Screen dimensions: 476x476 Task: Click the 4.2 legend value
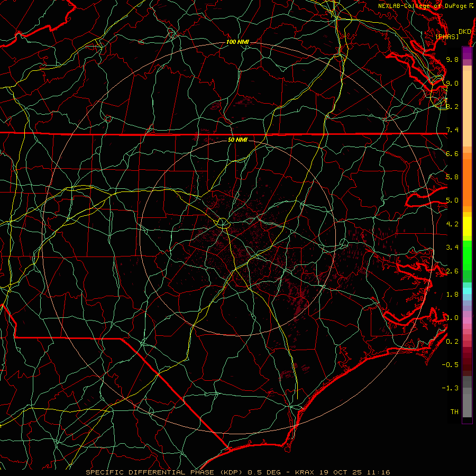click(452, 224)
